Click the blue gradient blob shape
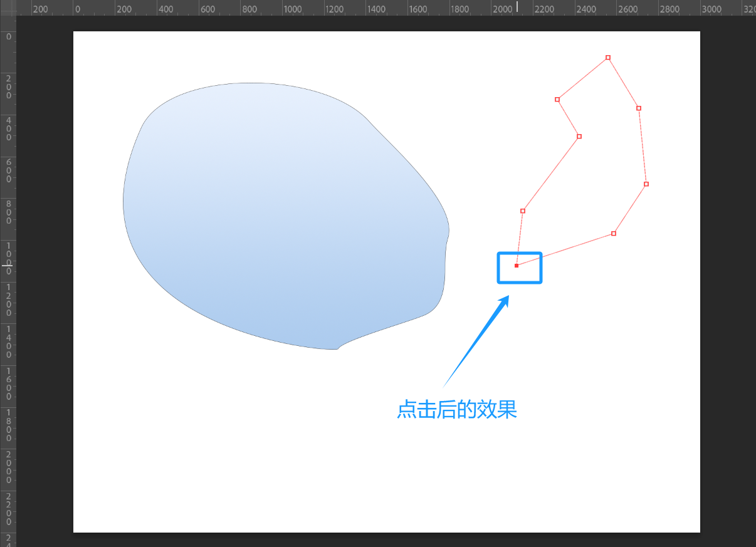 coord(285,216)
